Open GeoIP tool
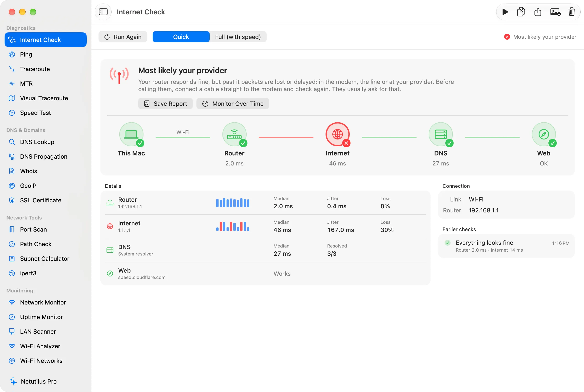 46,186
